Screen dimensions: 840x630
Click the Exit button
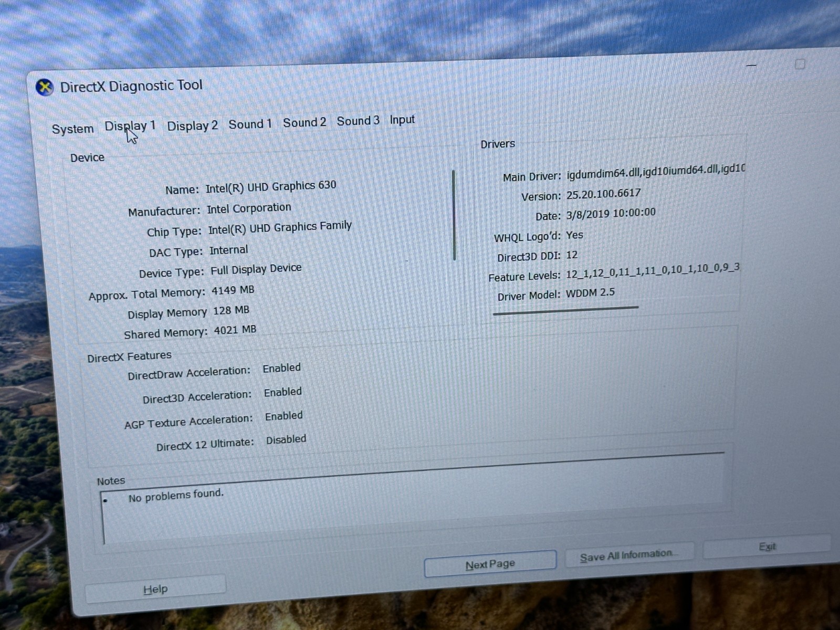click(766, 547)
